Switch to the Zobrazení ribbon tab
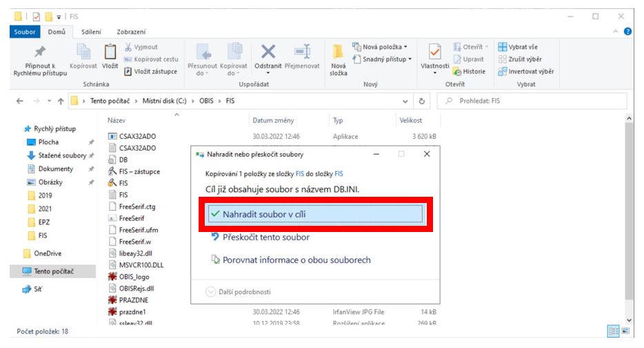644x348 pixels. click(x=131, y=32)
